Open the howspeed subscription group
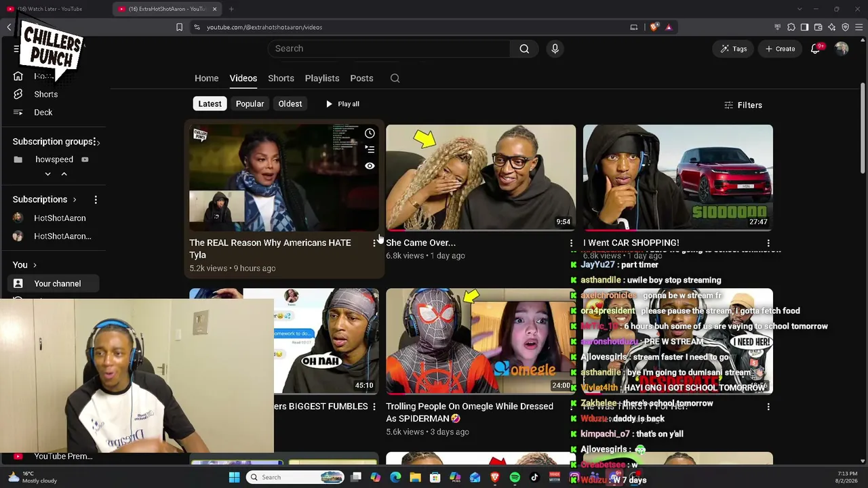This screenshot has height=488, width=868. pyautogui.click(x=53, y=160)
